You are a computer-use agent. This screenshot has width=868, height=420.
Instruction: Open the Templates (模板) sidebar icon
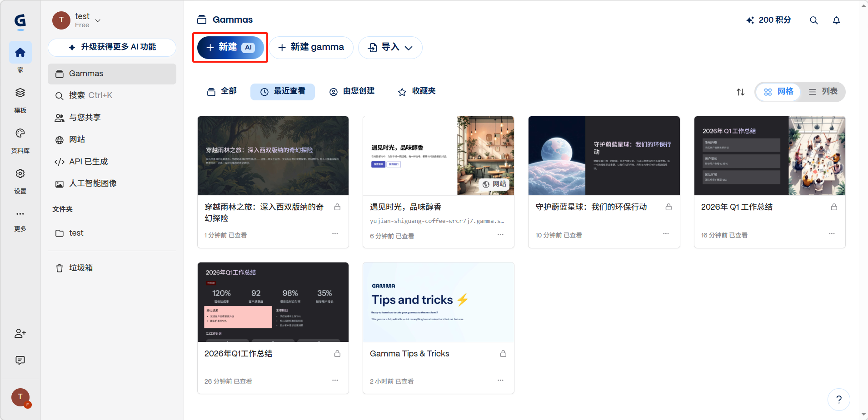(20, 93)
